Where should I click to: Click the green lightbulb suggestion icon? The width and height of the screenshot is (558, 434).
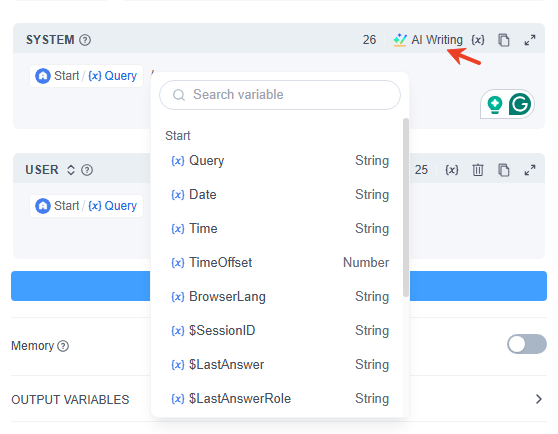(x=495, y=105)
